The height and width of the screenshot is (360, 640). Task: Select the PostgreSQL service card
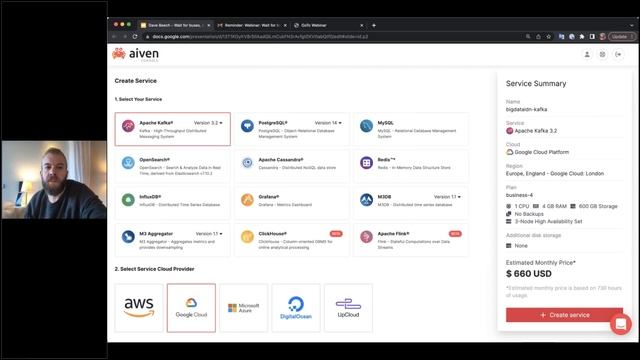(x=292, y=129)
